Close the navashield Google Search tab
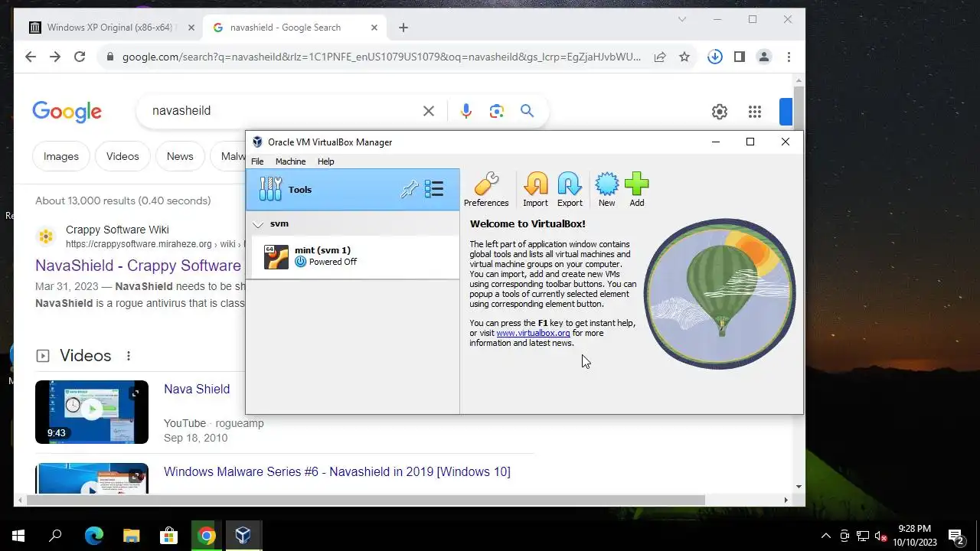The image size is (980, 551). 374,28
